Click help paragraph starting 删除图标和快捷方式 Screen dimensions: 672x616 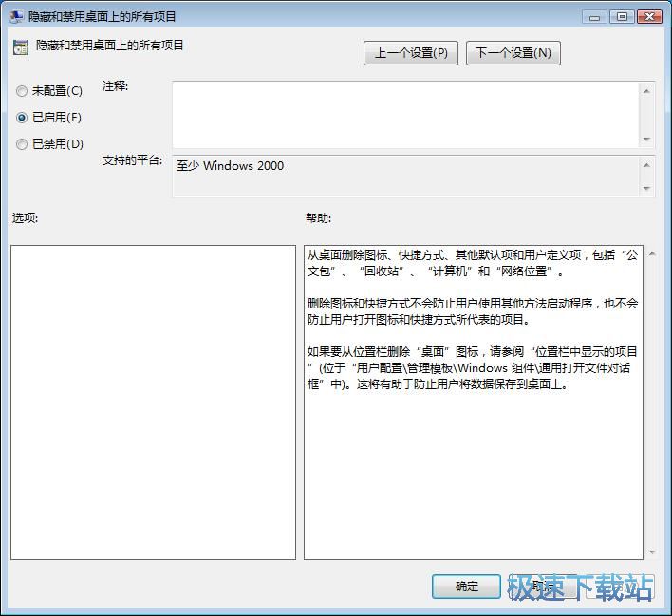(x=473, y=311)
